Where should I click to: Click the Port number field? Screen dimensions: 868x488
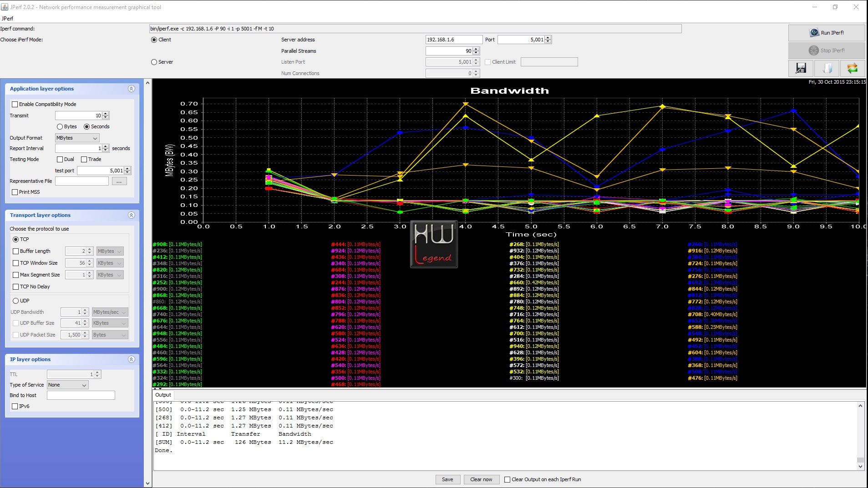tap(521, 40)
